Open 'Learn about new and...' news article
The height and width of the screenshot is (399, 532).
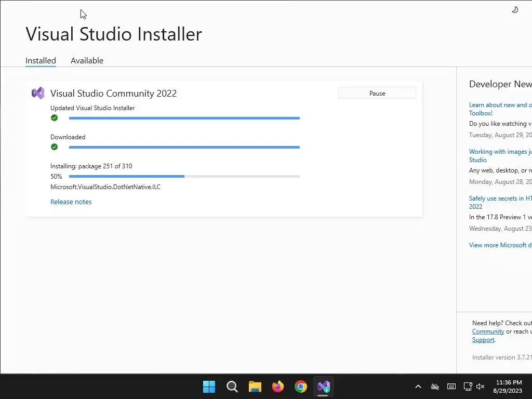tap(500, 109)
